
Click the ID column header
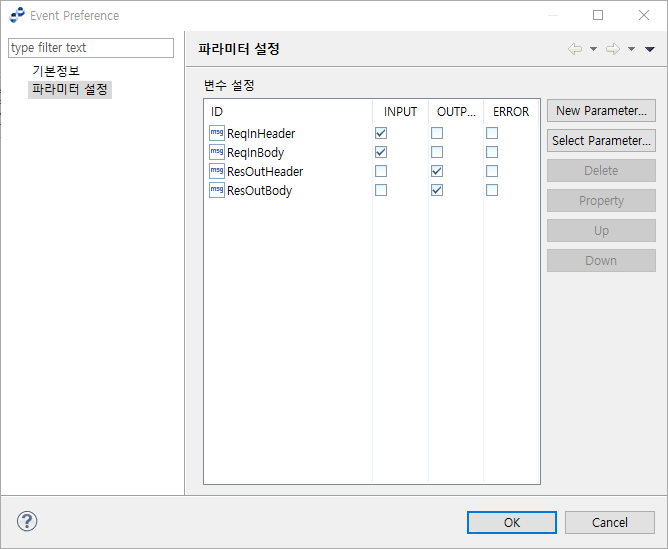[x=288, y=112]
